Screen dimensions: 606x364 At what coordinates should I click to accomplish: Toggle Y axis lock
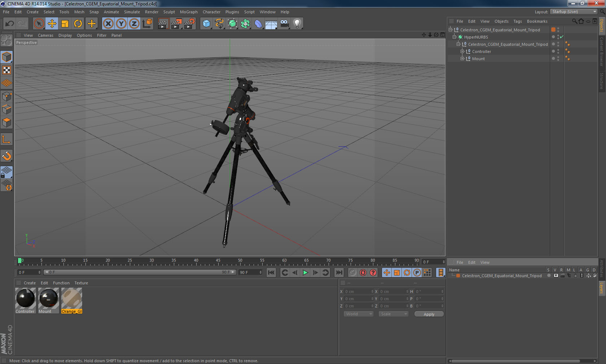[121, 24]
